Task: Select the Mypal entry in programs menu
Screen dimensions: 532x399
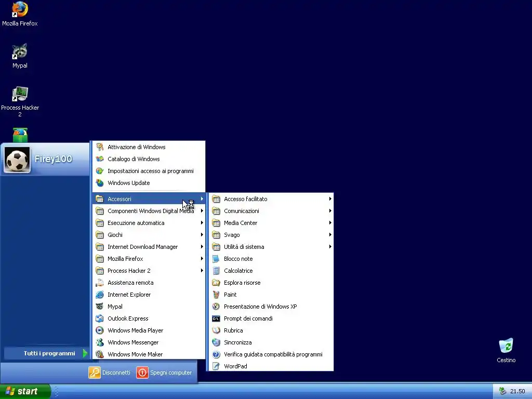Action: [149, 307]
